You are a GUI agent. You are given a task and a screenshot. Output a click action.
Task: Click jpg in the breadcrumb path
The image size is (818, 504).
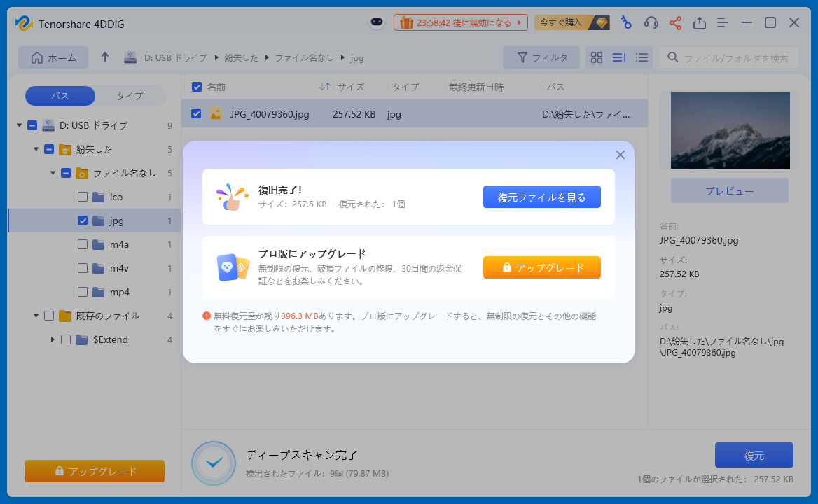point(357,58)
